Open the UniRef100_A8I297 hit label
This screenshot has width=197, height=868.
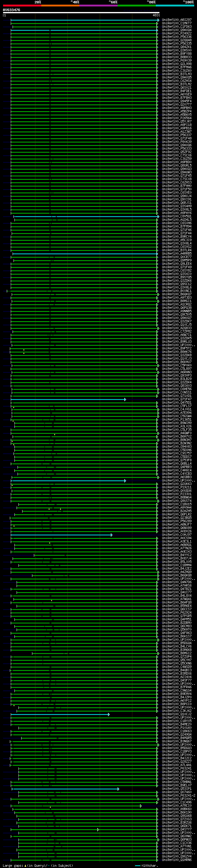177,20
